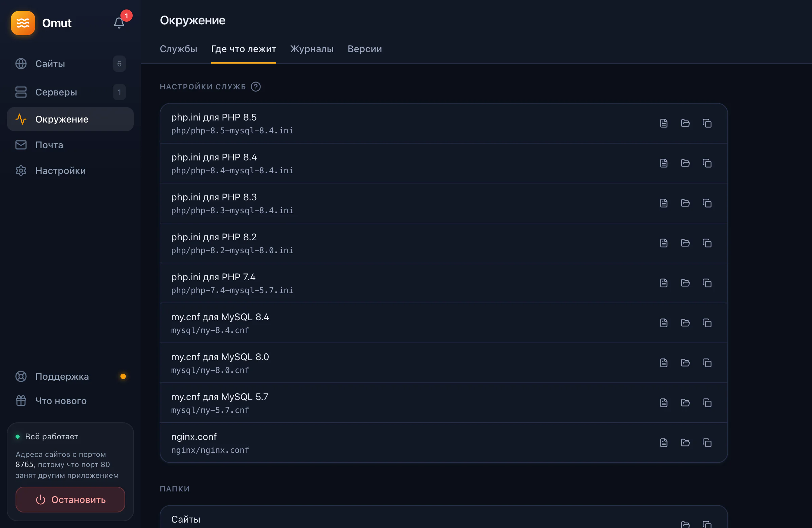Viewport: 812px width, 528px height.
Task: Click the Серверы count badge 1
Action: 119,92
